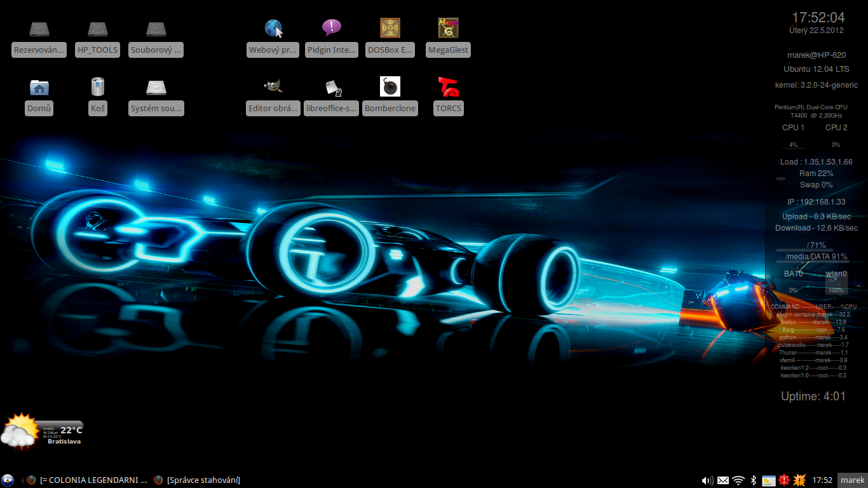
Task: Open the Systém sou… filesystem icon
Action: [x=156, y=87]
